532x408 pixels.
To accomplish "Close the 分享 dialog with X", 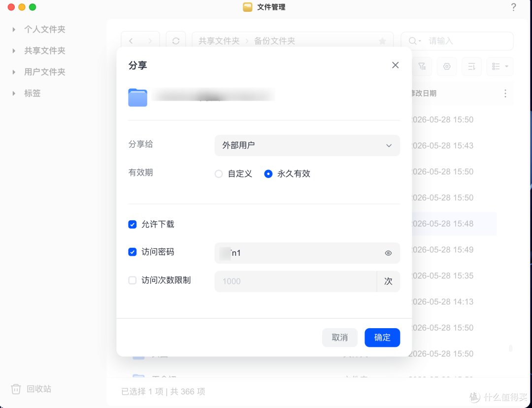I will pos(395,65).
